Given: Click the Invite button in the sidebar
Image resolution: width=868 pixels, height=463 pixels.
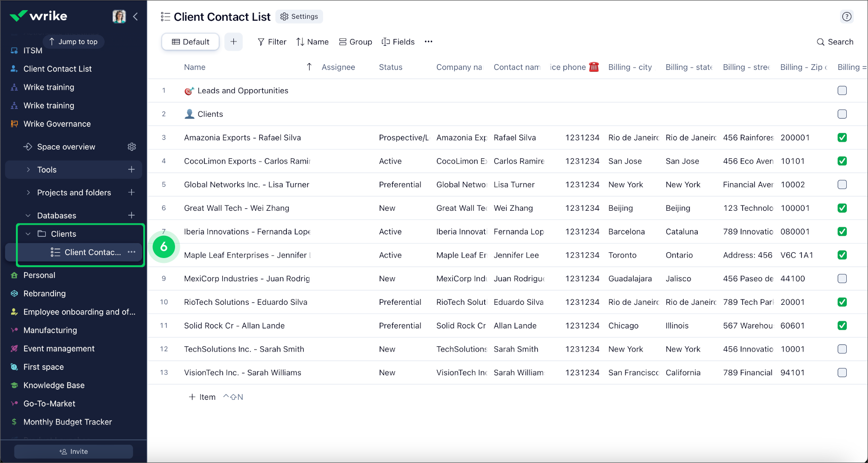Looking at the screenshot, I should tap(73, 451).
